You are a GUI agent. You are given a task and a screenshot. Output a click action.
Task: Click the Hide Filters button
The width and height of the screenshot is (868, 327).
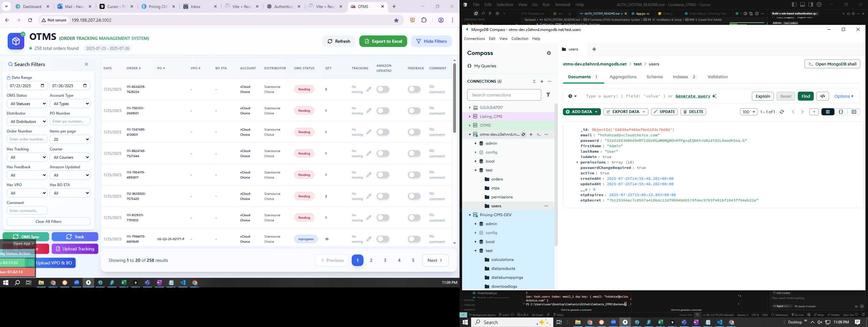click(x=431, y=41)
